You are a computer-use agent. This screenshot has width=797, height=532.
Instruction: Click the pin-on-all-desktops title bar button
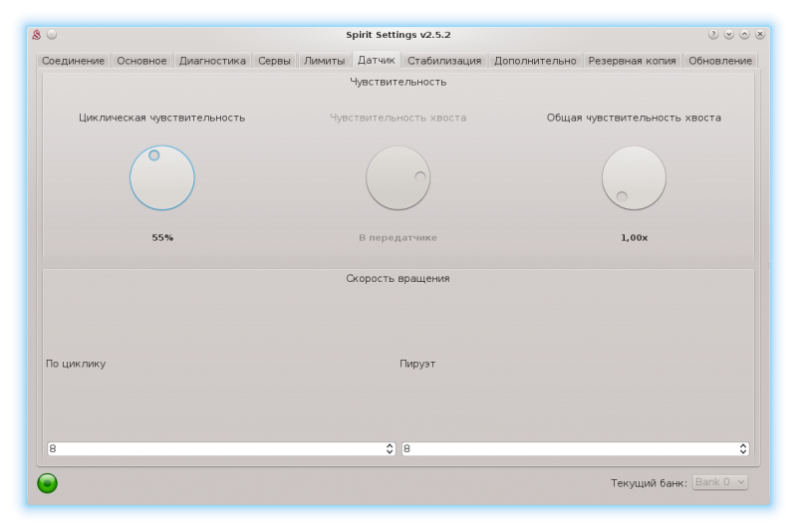52,34
